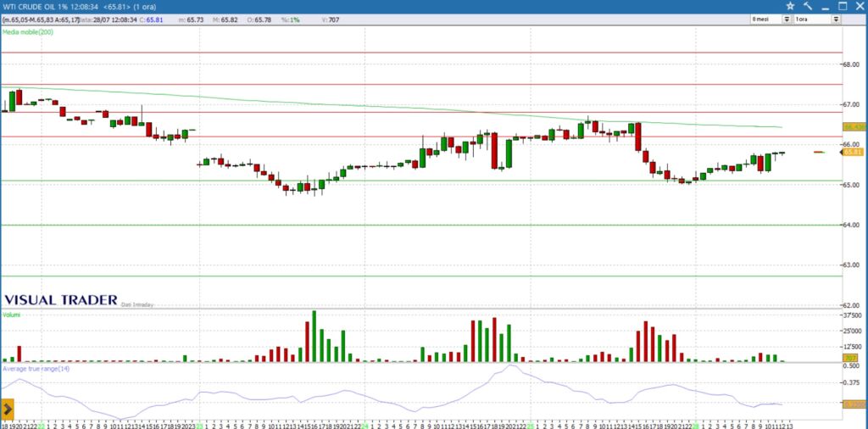Click the open 'O: 65.78' value
868x429 pixels.
259,20
